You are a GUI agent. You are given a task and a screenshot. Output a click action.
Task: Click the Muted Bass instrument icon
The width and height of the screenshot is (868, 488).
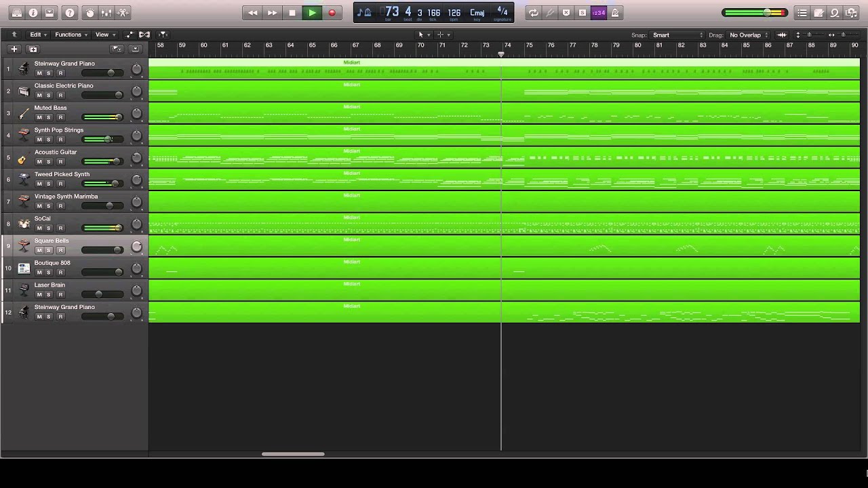(24, 113)
